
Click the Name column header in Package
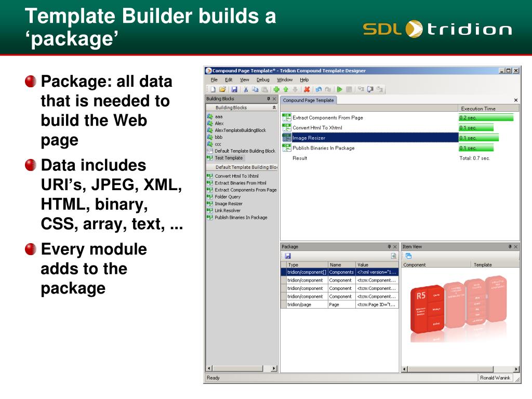[342, 264]
